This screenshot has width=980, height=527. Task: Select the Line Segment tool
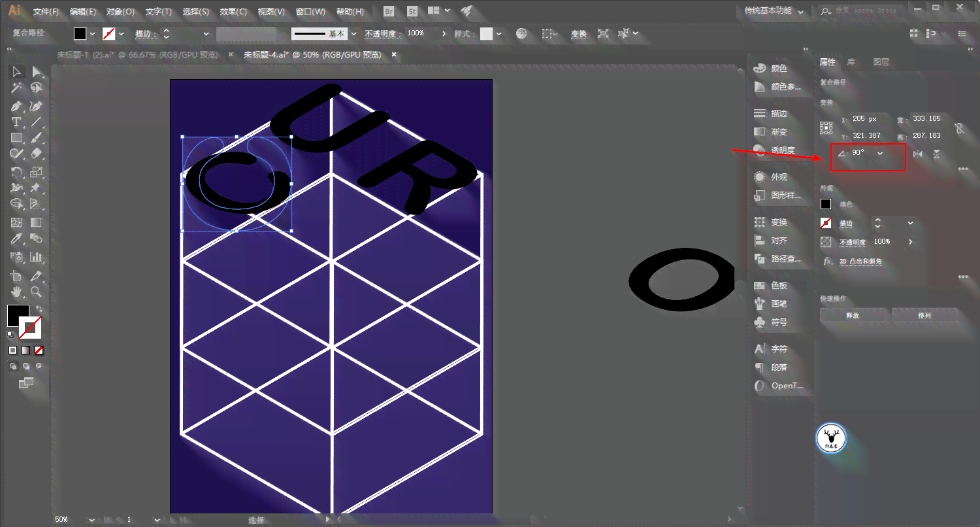37,122
